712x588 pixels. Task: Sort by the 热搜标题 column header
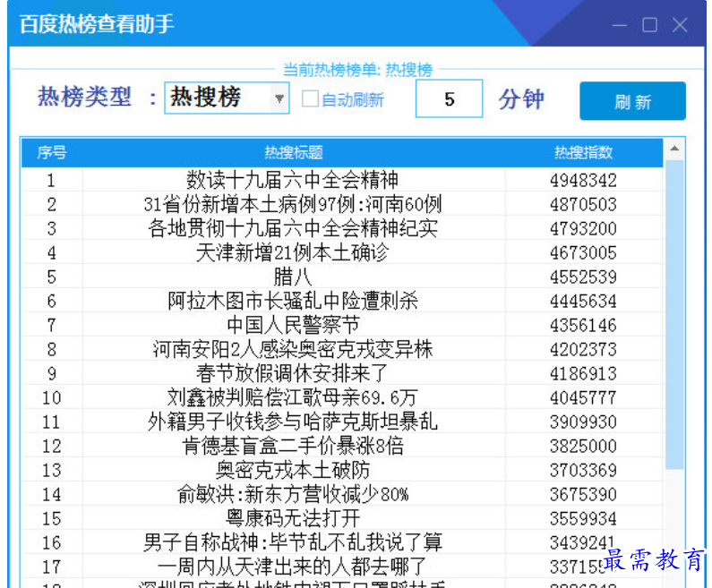pyautogui.click(x=294, y=152)
